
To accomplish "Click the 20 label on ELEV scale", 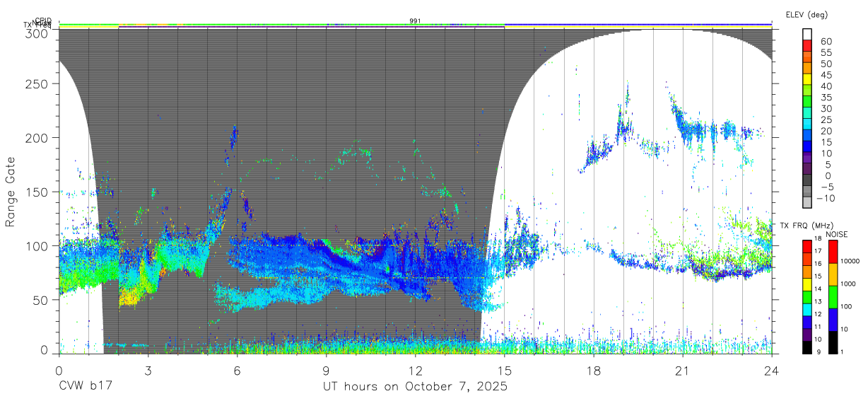I will coord(825,131).
